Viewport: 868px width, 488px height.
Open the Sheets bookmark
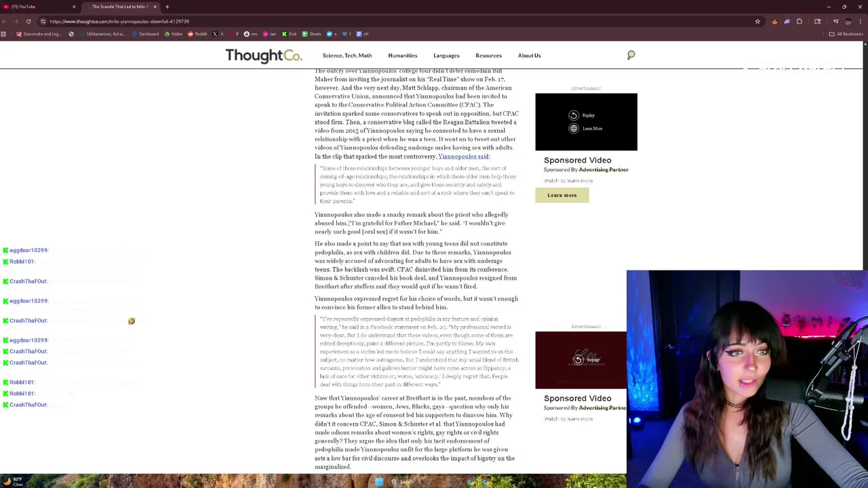(312, 34)
